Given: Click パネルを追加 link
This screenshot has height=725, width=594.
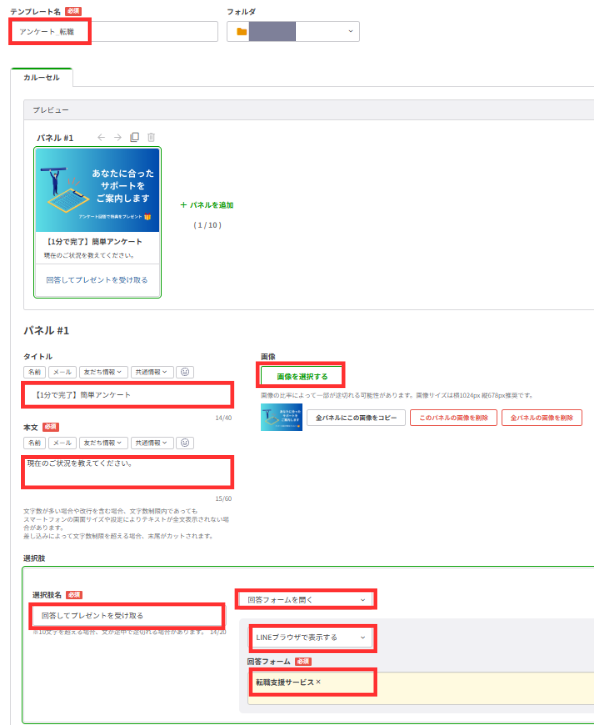Looking at the screenshot, I should tap(207, 205).
